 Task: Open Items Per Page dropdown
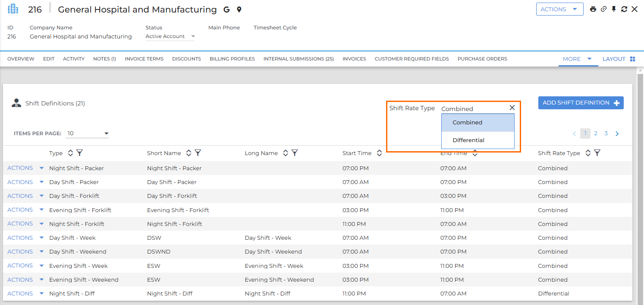click(x=87, y=133)
